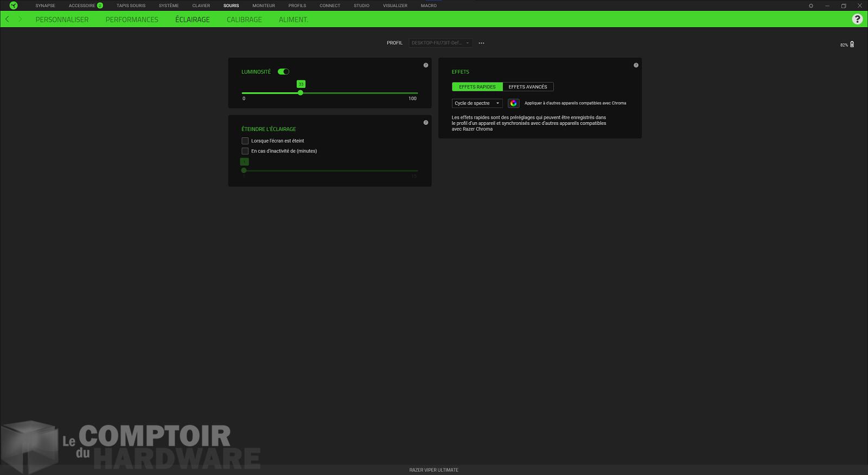This screenshot has width=868, height=475.
Task: Open help for the Effets panel
Action: tap(636, 65)
